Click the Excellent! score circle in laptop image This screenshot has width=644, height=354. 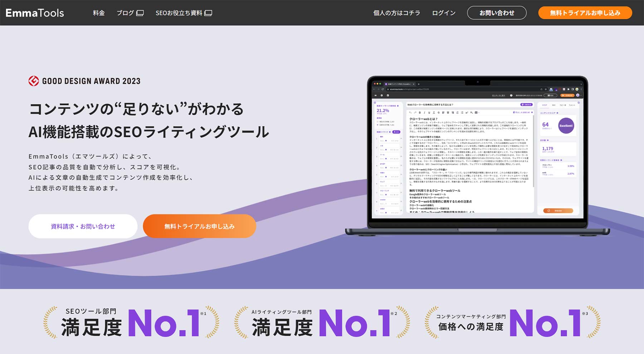pyautogui.click(x=566, y=126)
